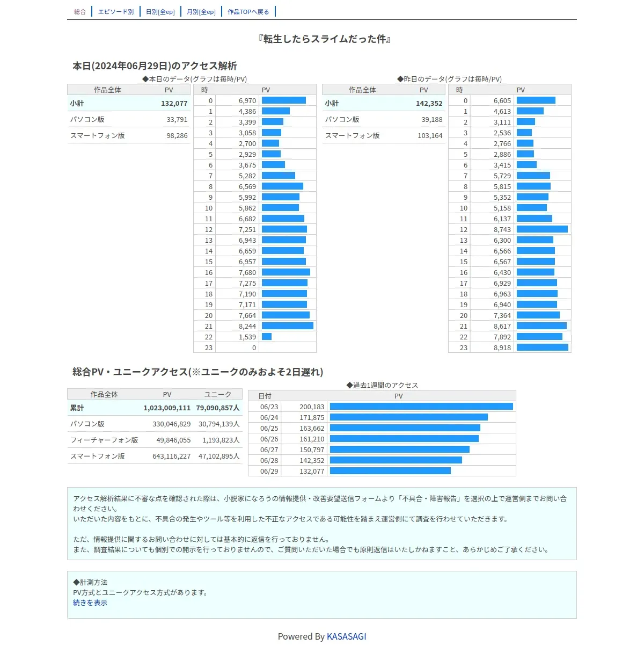Select today's 小計 value 132,077
The height and width of the screenshot is (645, 644).
(174, 103)
